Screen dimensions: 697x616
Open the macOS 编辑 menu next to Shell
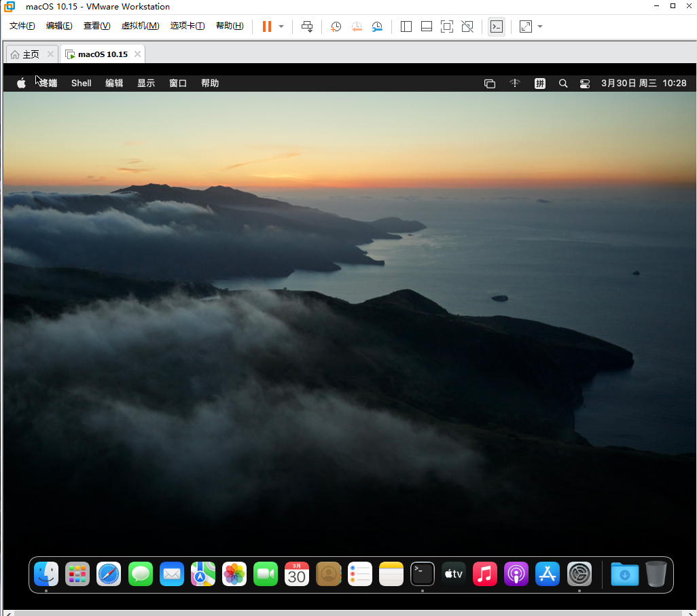(x=114, y=83)
